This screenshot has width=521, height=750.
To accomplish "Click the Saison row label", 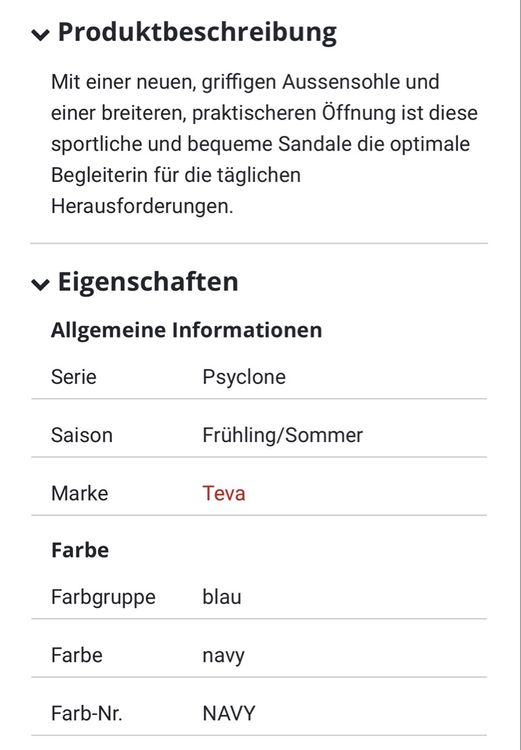I will [x=82, y=435].
